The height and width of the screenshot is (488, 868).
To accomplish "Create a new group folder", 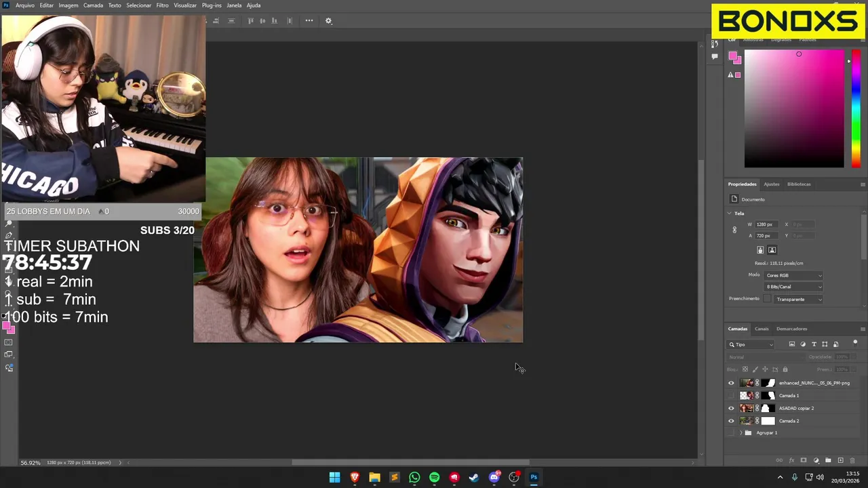I will point(828,460).
